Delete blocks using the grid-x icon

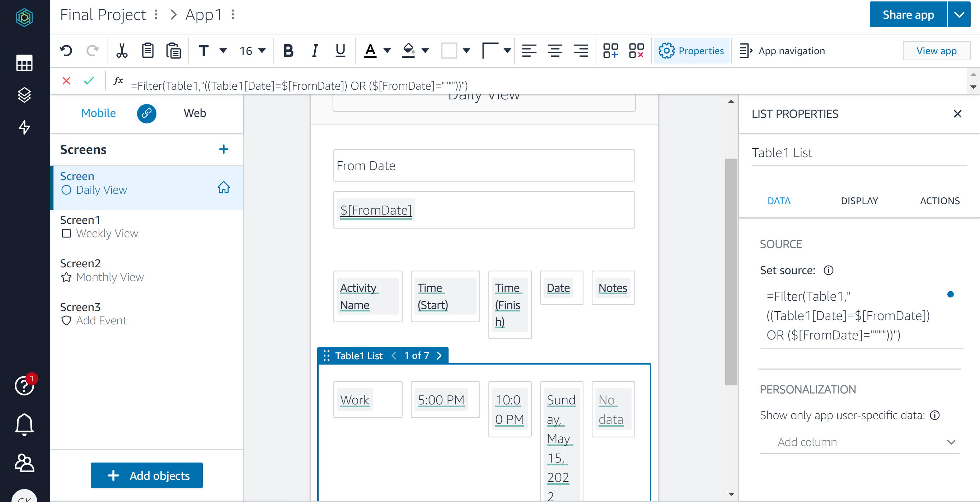point(636,51)
